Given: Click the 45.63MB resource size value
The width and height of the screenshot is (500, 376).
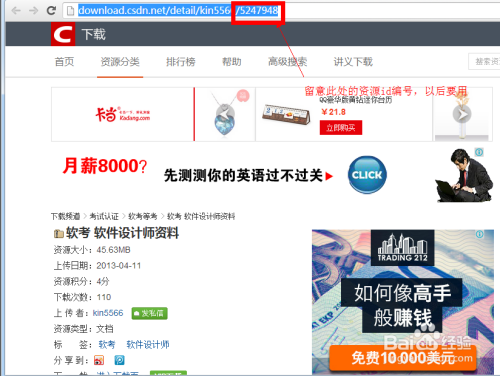Looking at the screenshot, I should click(x=113, y=250).
